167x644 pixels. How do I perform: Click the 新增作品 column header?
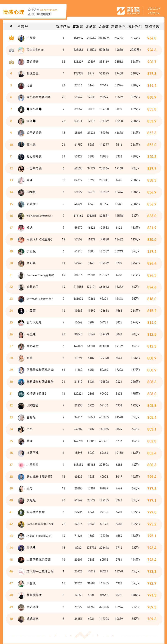63,26
